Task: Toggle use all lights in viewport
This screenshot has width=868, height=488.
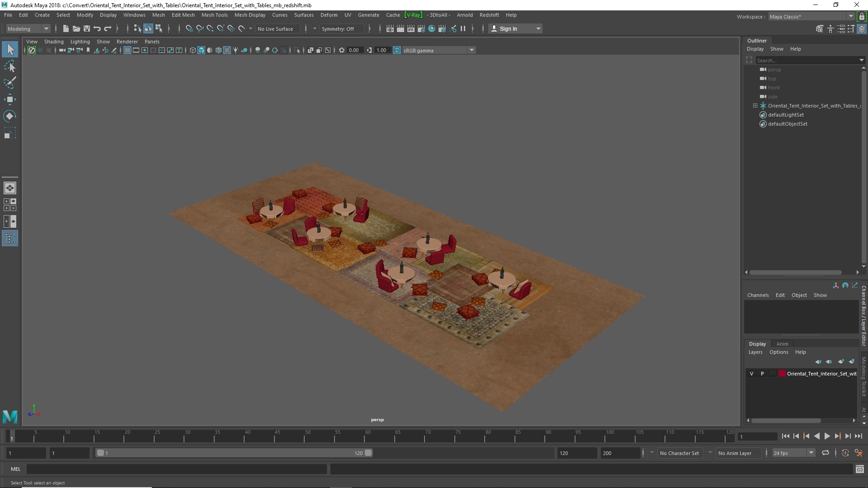Action: click(x=236, y=50)
